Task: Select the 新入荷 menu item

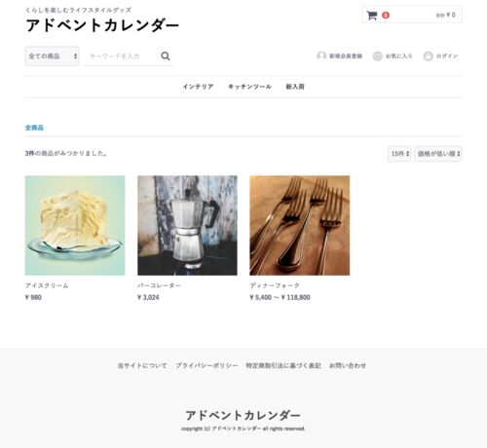Action: tap(295, 87)
